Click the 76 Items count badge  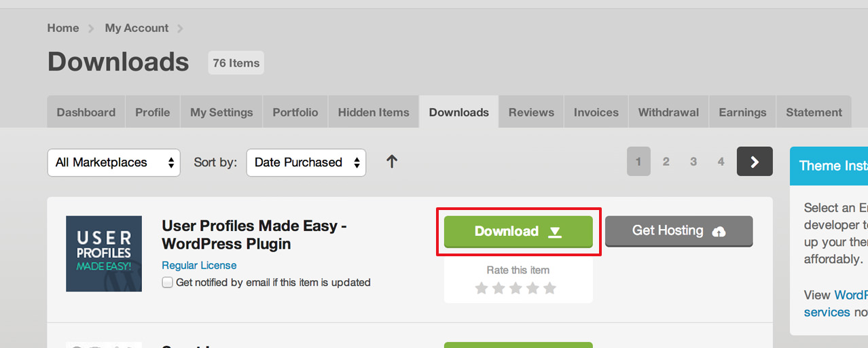[x=236, y=63]
